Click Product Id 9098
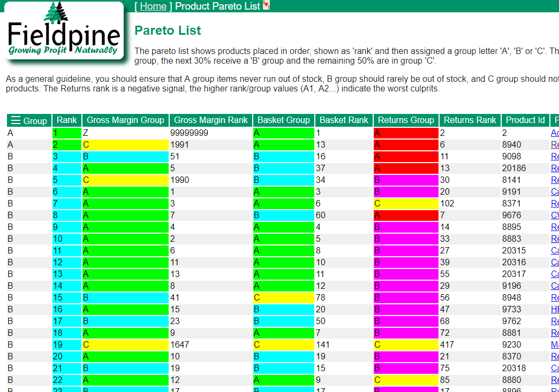Screen dimensions: 559x392 click(511, 157)
